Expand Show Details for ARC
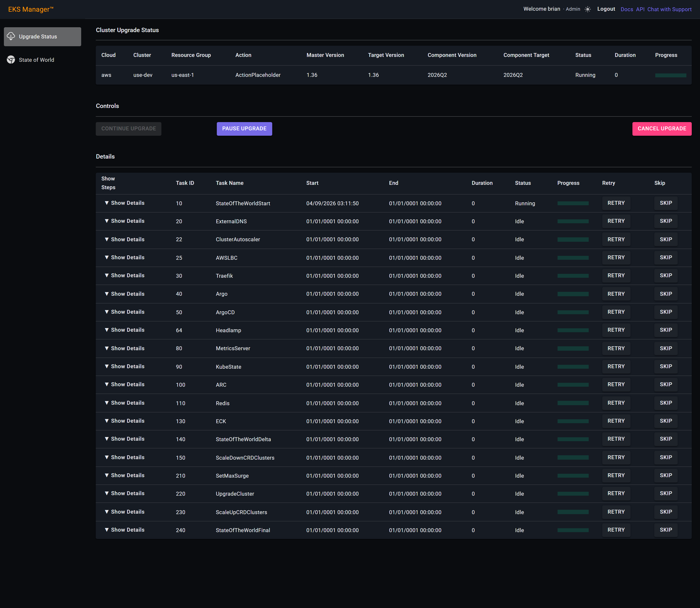 tap(124, 384)
